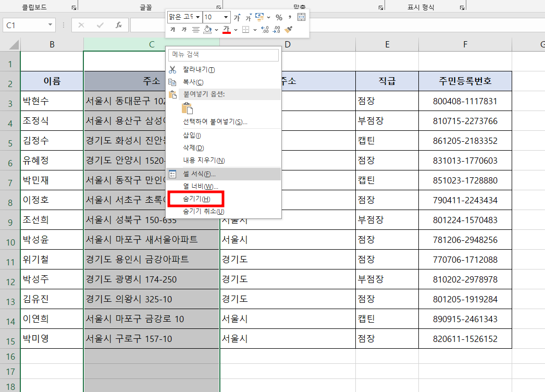Click the cell containing 이연희

(x=52, y=319)
